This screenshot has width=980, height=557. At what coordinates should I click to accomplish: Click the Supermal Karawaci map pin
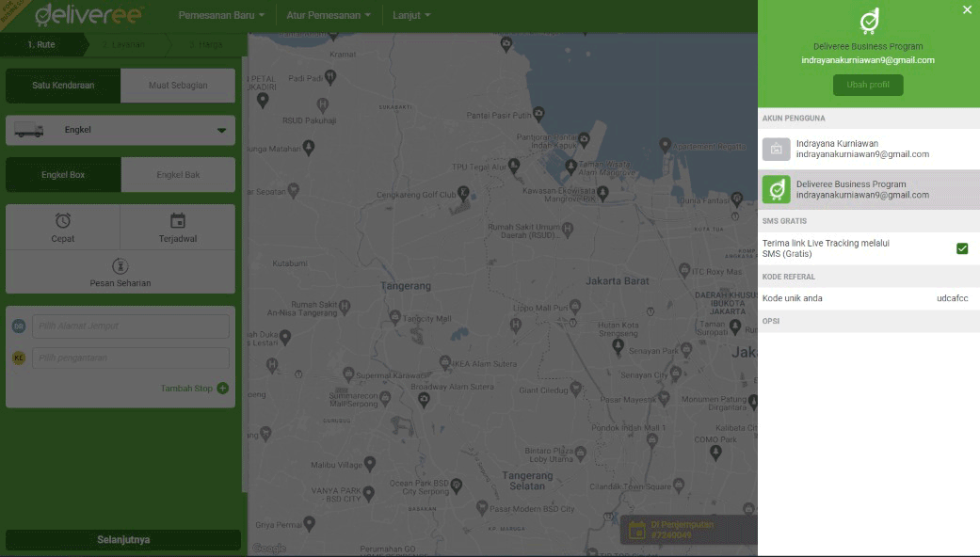[x=348, y=374]
